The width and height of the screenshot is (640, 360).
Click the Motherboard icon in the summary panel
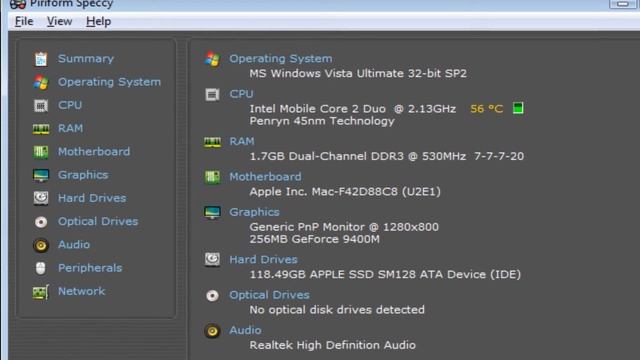pyautogui.click(x=212, y=177)
